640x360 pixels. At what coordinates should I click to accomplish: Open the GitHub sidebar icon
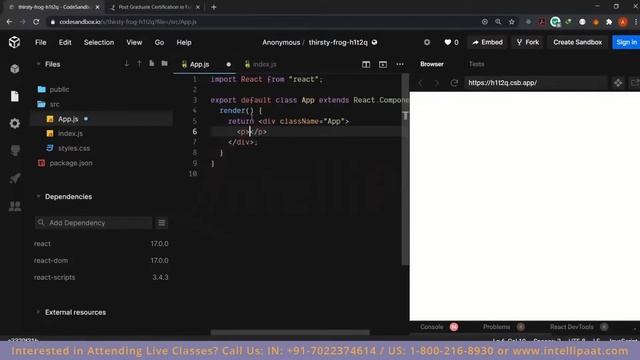coord(15,151)
